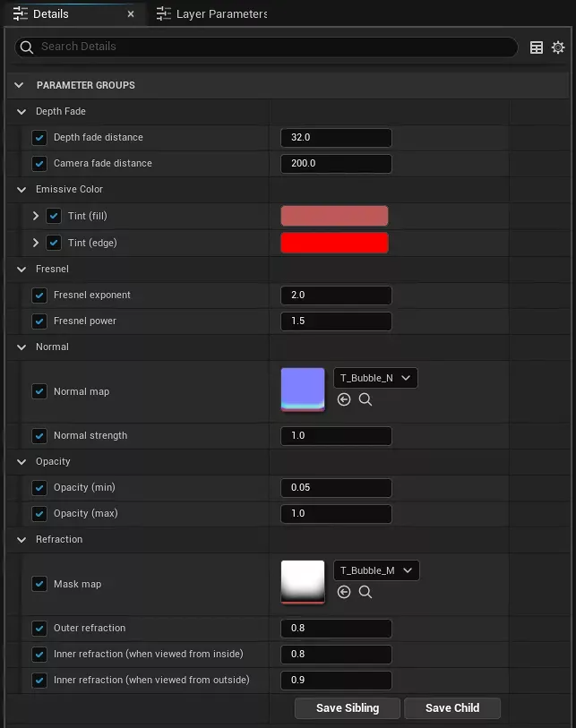Click the Camera fade distance value field
Viewport: 576px width, 728px height.
pyautogui.click(x=336, y=164)
